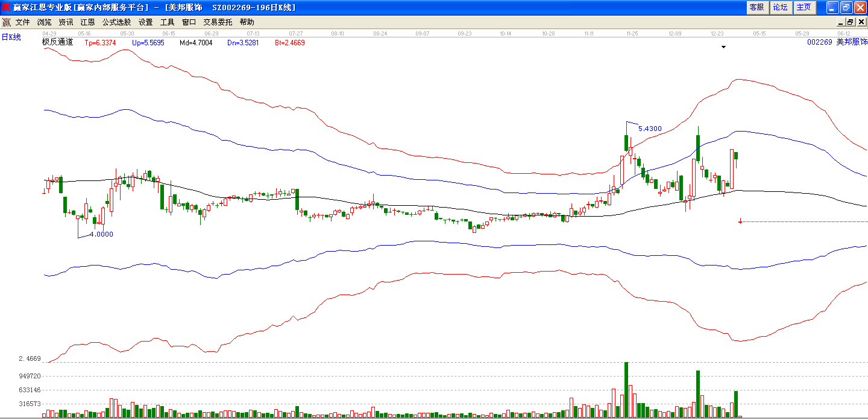
Task: Click the 06-12 date on the time axis
Action: 843,34
